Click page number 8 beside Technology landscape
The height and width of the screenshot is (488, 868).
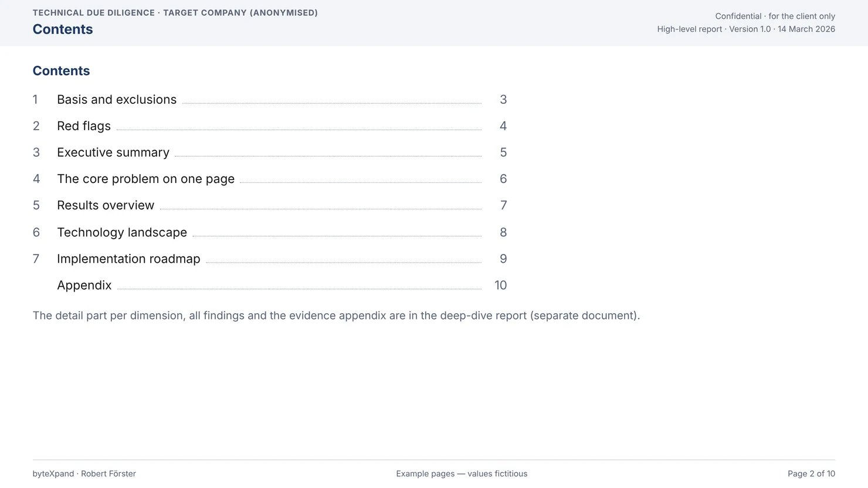[x=503, y=232]
